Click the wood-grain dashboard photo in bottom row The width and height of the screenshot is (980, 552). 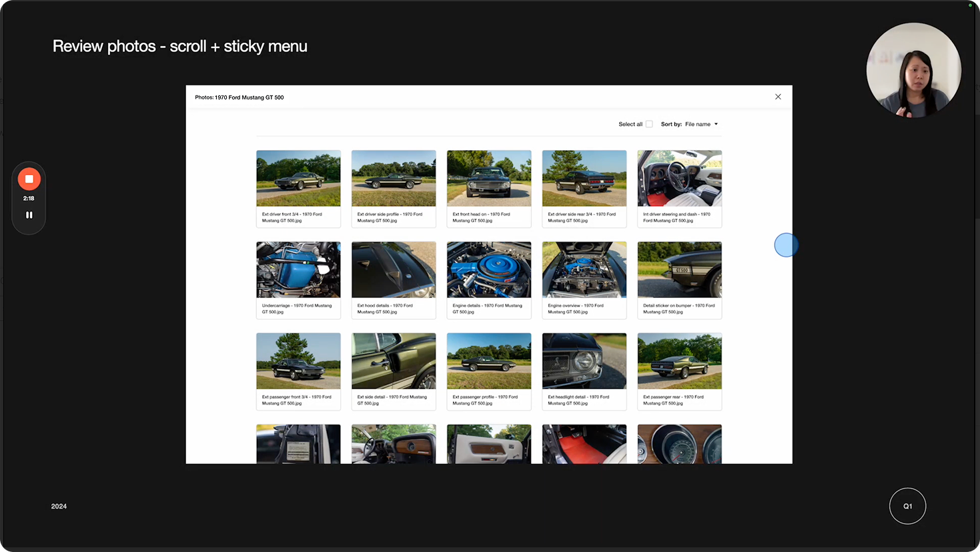pyautogui.click(x=394, y=444)
